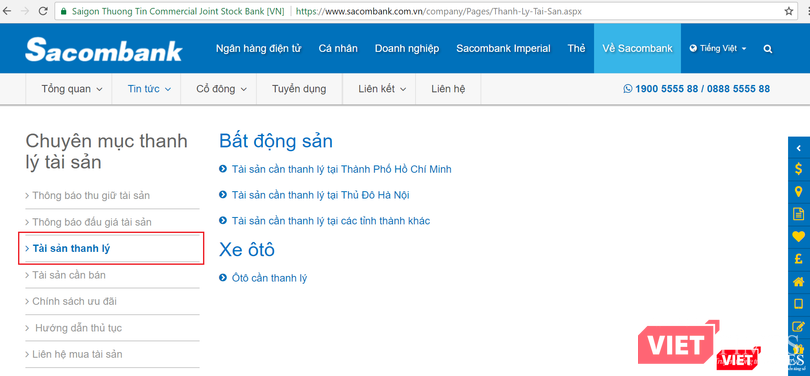810x376 pixels.
Task: Click the browser address bar URL
Action: [438, 11]
